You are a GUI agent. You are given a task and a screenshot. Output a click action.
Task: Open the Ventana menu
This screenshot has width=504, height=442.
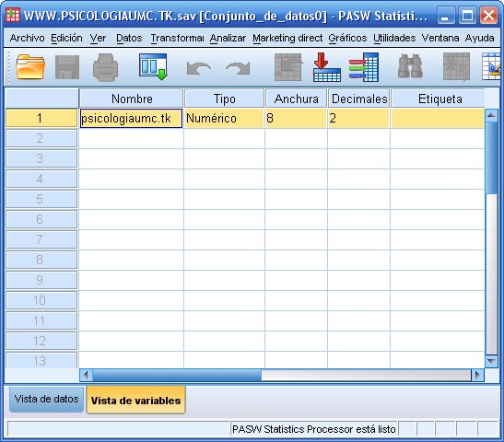pyautogui.click(x=440, y=38)
